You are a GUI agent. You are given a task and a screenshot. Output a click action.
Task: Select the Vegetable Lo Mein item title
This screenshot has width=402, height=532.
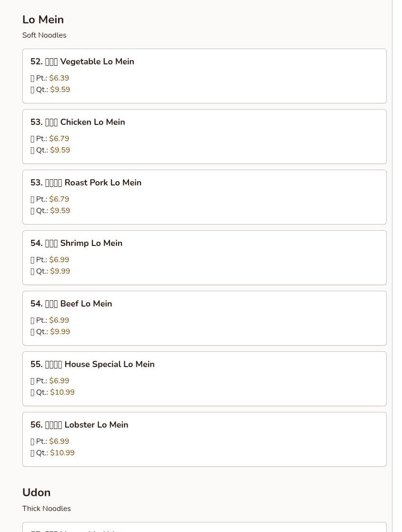click(82, 61)
